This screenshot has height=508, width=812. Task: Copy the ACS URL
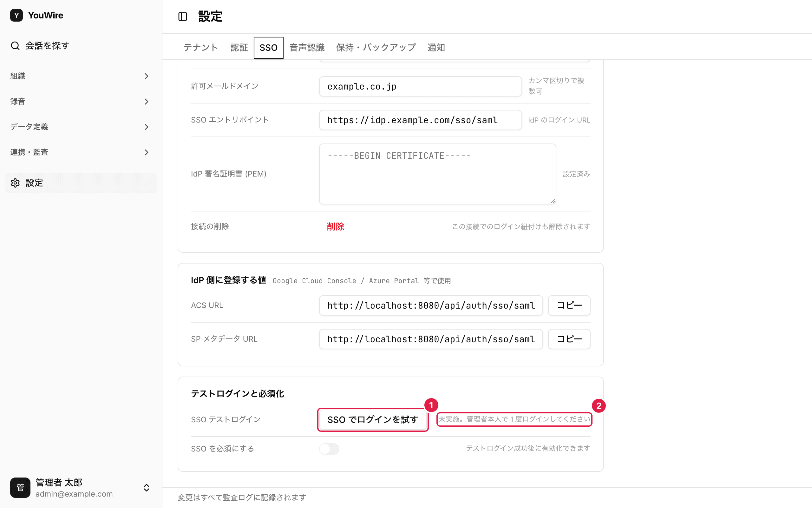pos(569,305)
